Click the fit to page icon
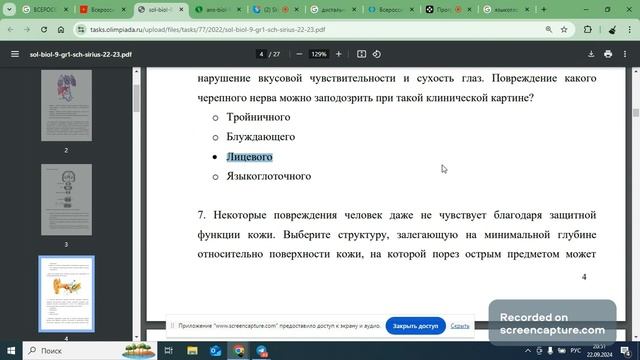The image size is (640, 360). click(361, 54)
